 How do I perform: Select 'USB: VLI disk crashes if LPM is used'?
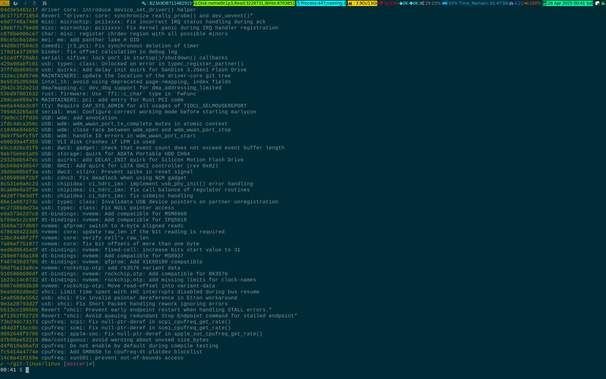pyautogui.click(x=77, y=141)
